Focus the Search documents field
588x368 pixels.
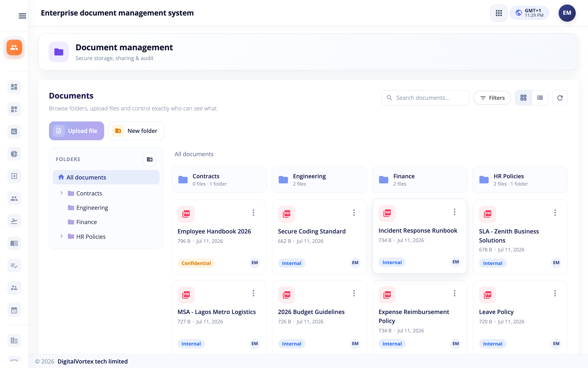[425, 98]
